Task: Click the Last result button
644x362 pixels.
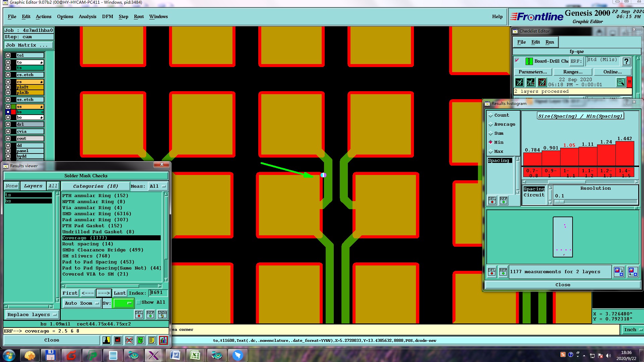Action: coord(119,293)
